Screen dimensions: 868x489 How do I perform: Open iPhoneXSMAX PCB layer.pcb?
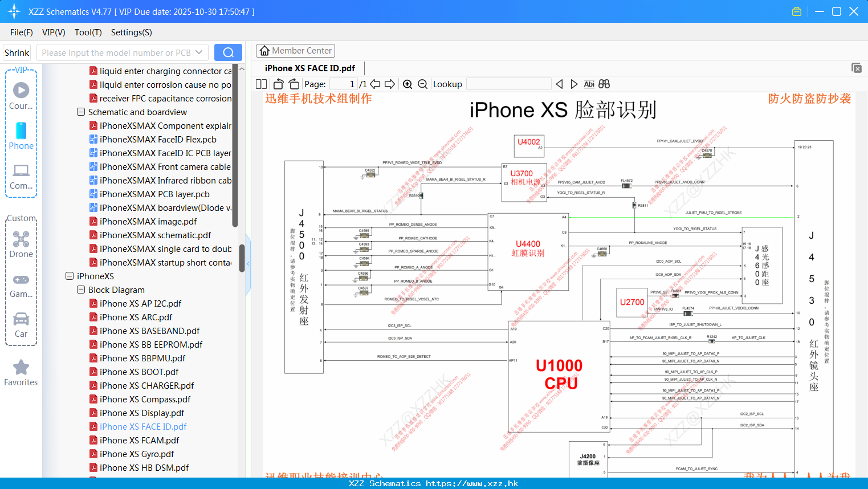pos(149,194)
